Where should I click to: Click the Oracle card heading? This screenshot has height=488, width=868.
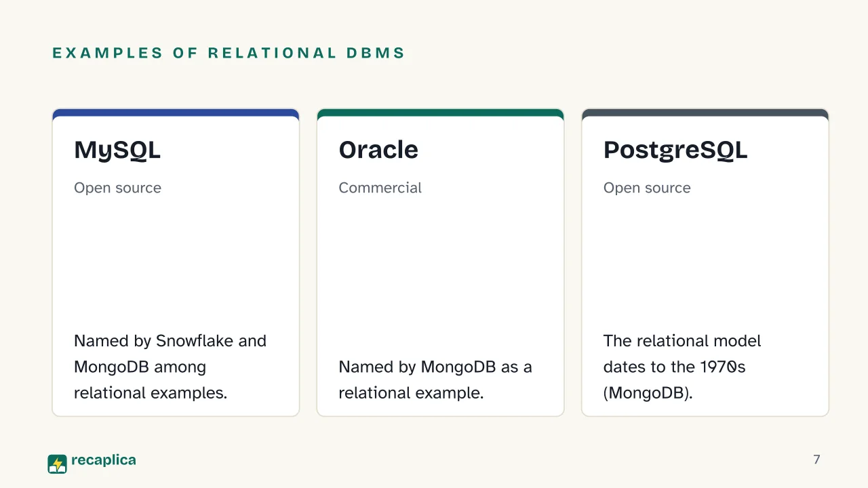378,150
